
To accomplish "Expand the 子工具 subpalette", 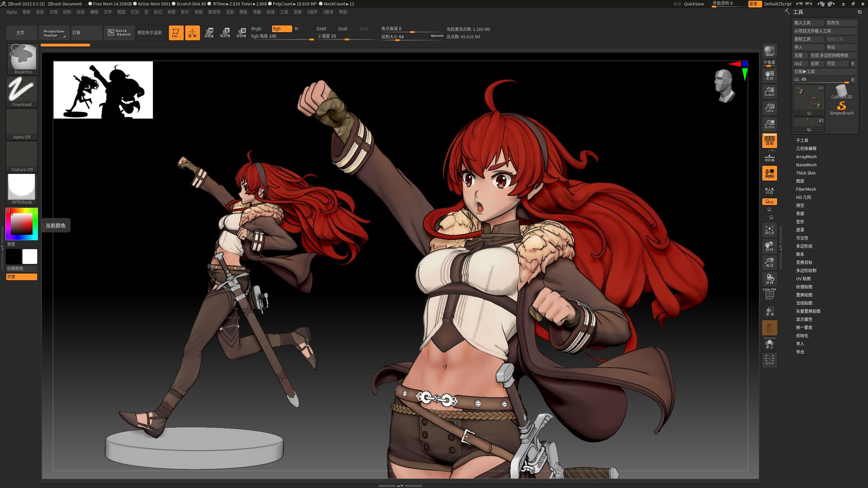I will pos(802,141).
